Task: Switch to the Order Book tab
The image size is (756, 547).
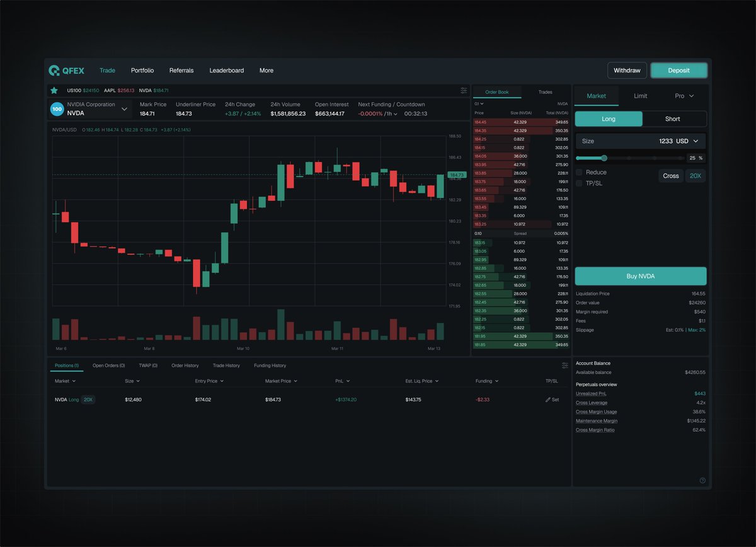Action: [497, 92]
